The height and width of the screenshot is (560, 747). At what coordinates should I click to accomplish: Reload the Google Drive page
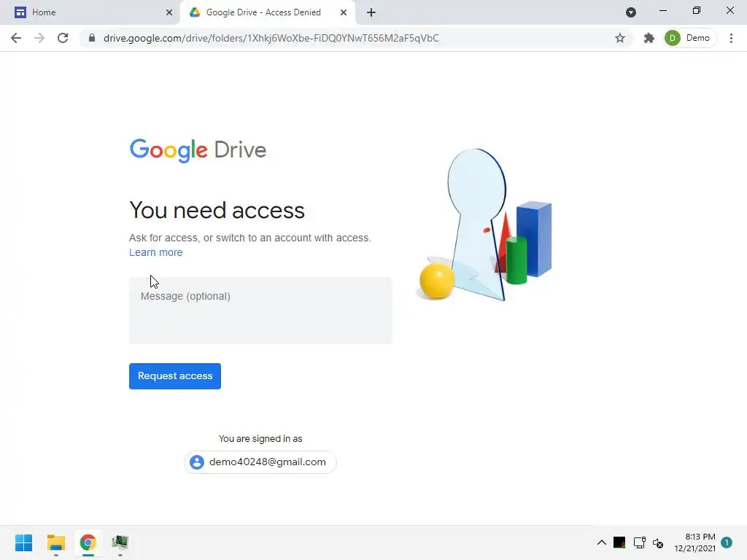[63, 38]
